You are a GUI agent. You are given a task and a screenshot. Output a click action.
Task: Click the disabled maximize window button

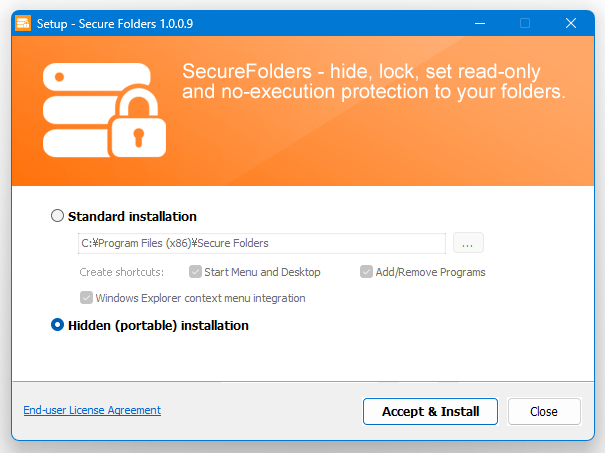tap(525, 23)
